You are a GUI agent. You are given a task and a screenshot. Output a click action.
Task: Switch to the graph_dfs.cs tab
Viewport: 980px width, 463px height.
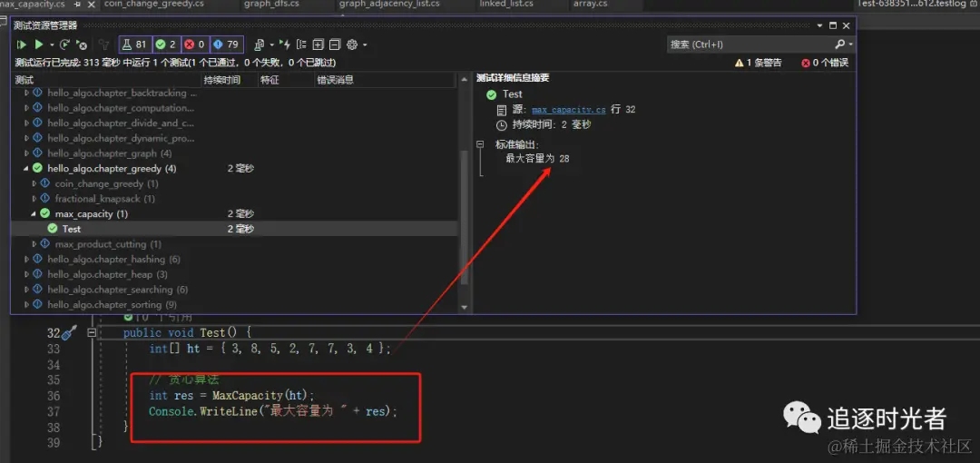click(x=271, y=4)
